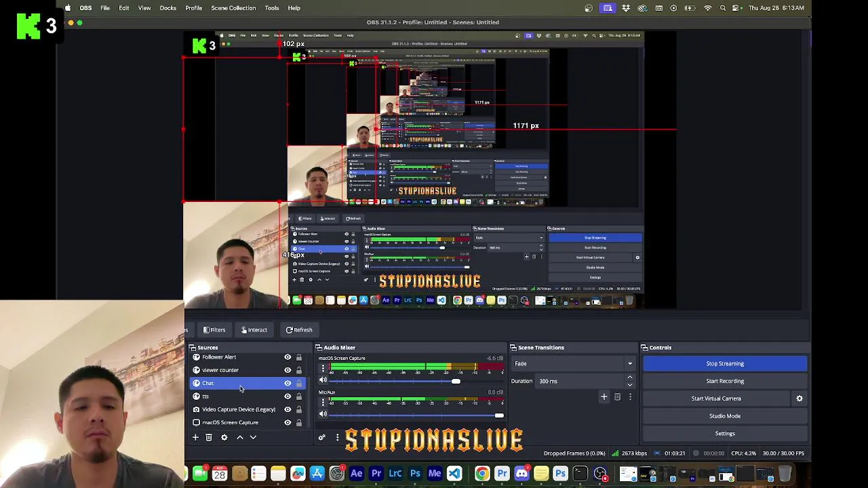Mute macOS Screen Capture audio
The height and width of the screenshot is (488, 868).
323,380
